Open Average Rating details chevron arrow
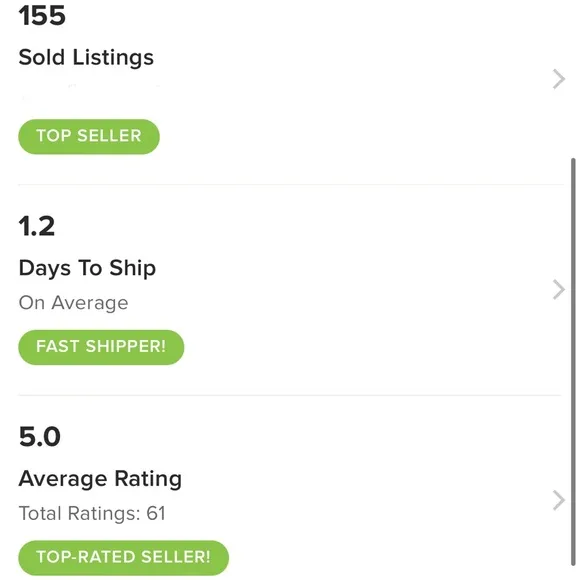This screenshot has width=580, height=580. click(559, 500)
